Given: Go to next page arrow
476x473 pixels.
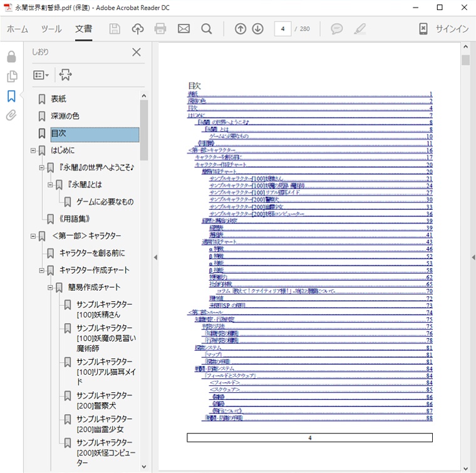Looking at the screenshot, I should (x=258, y=29).
